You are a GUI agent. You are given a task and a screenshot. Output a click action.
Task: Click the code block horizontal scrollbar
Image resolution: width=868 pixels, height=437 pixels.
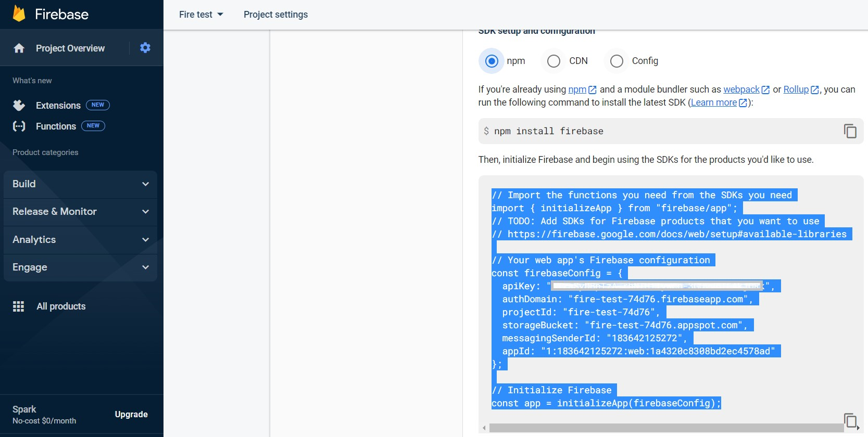point(666,428)
